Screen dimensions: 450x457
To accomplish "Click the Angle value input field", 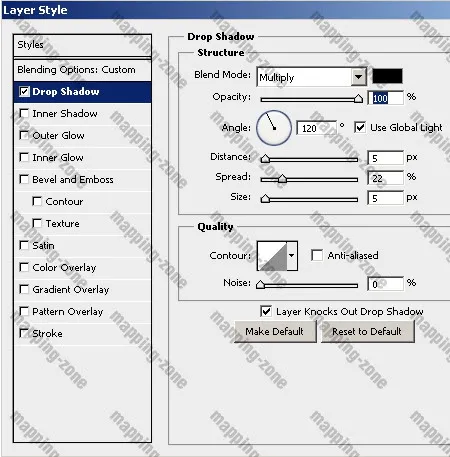I will 316,128.
